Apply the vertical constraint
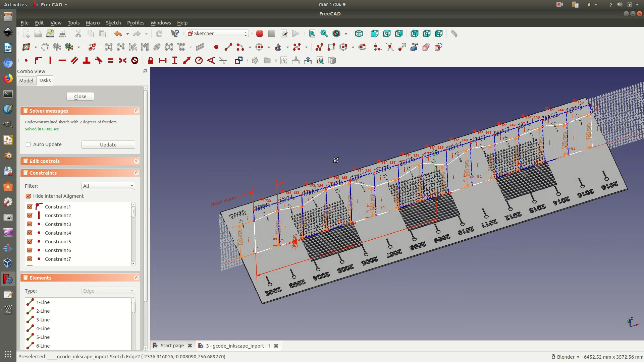 50,61
